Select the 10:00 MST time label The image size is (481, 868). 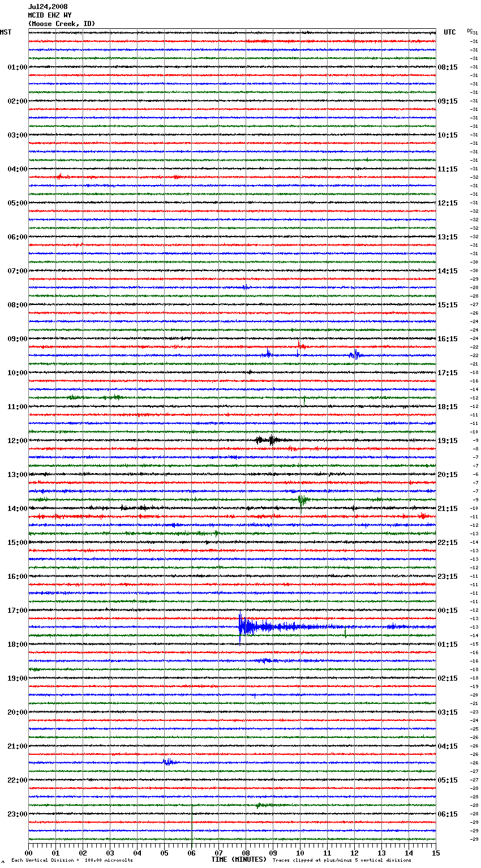point(18,373)
